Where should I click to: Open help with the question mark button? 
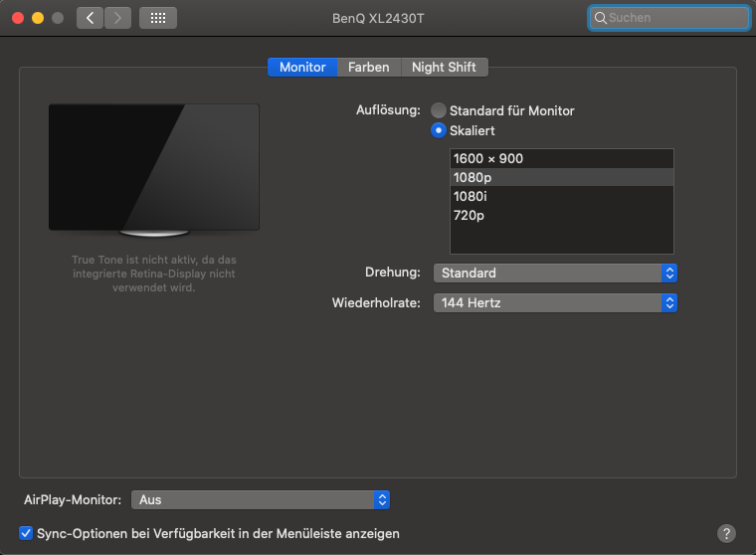726,533
